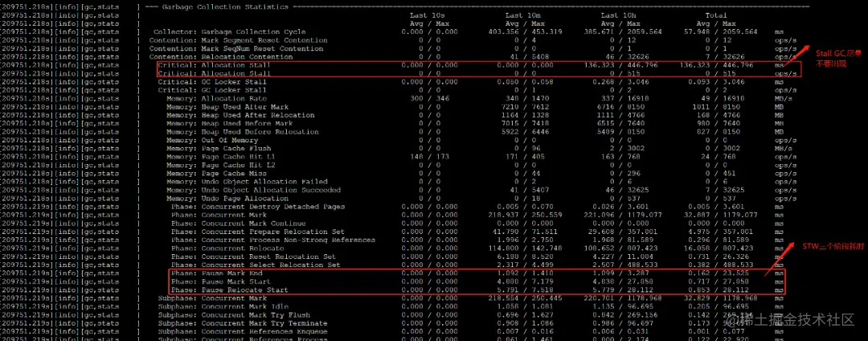868x341 pixels.
Task: Click 'Undo Object Allocation Succeeded' row label
Action: pos(272,190)
